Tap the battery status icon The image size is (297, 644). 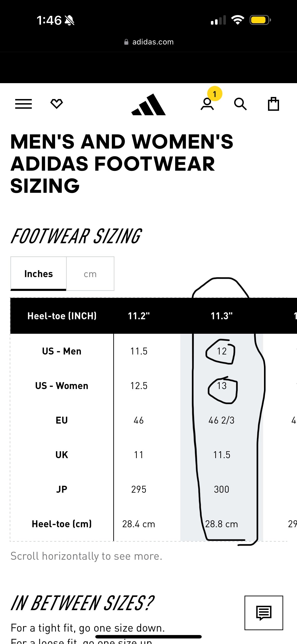pos(259,20)
